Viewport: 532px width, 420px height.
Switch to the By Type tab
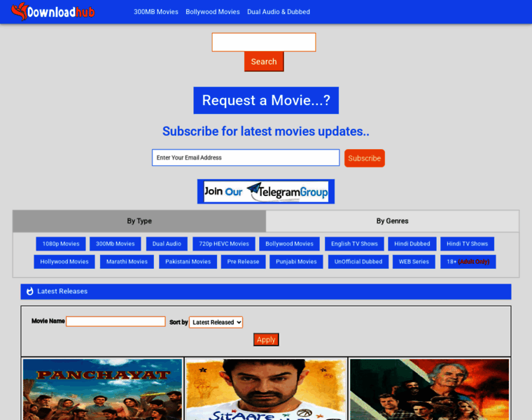point(139,221)
